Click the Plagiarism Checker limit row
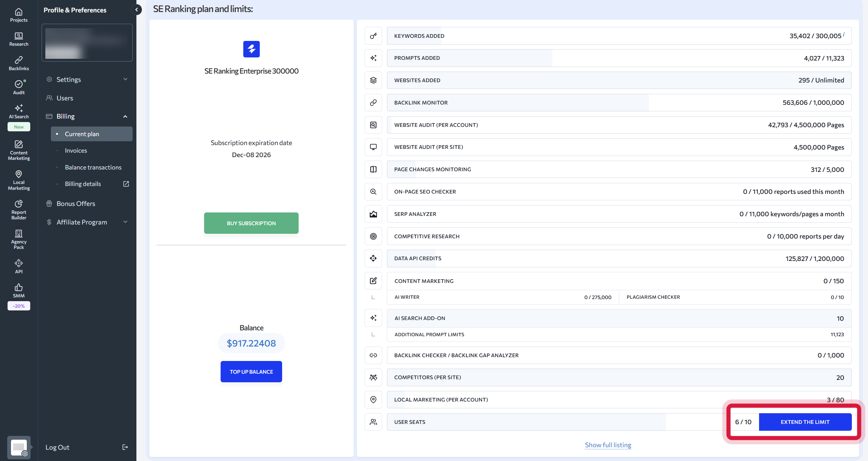This screenshot has height=461, width=868. click(735, 297)
